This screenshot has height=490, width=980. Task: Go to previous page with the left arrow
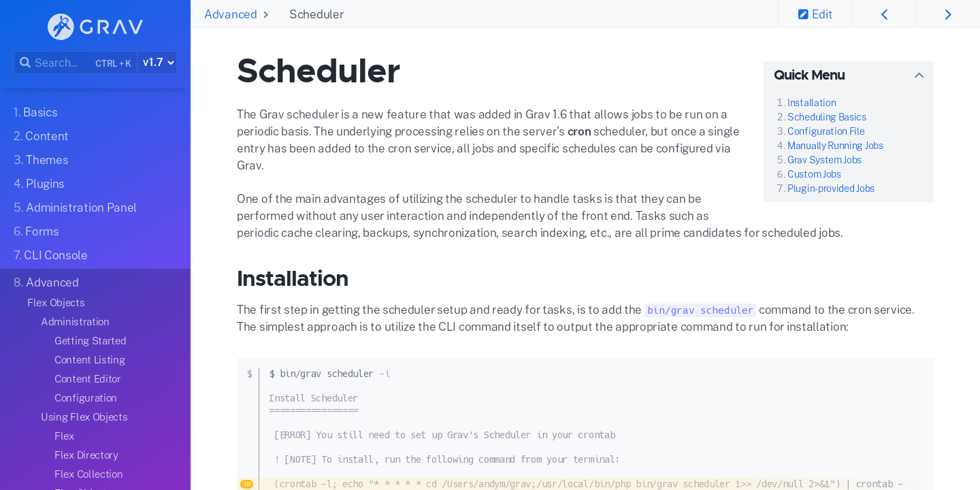884,14
